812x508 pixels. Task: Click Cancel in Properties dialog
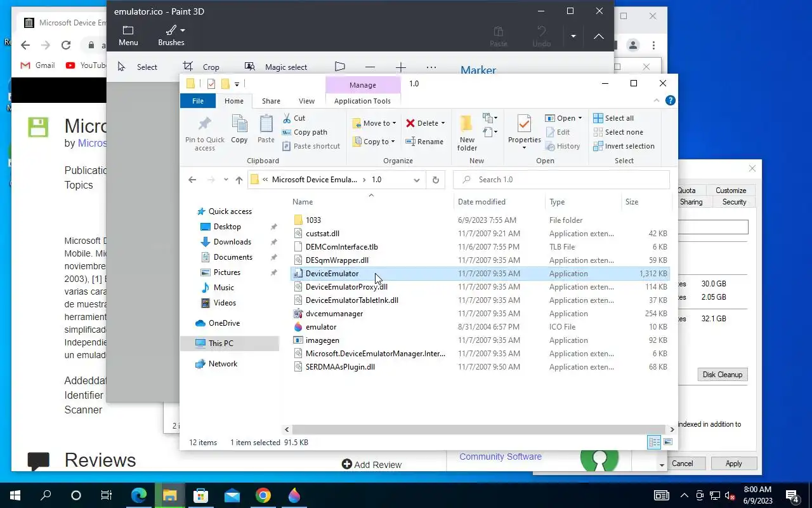pyautogui.click(x=683, y=464)
